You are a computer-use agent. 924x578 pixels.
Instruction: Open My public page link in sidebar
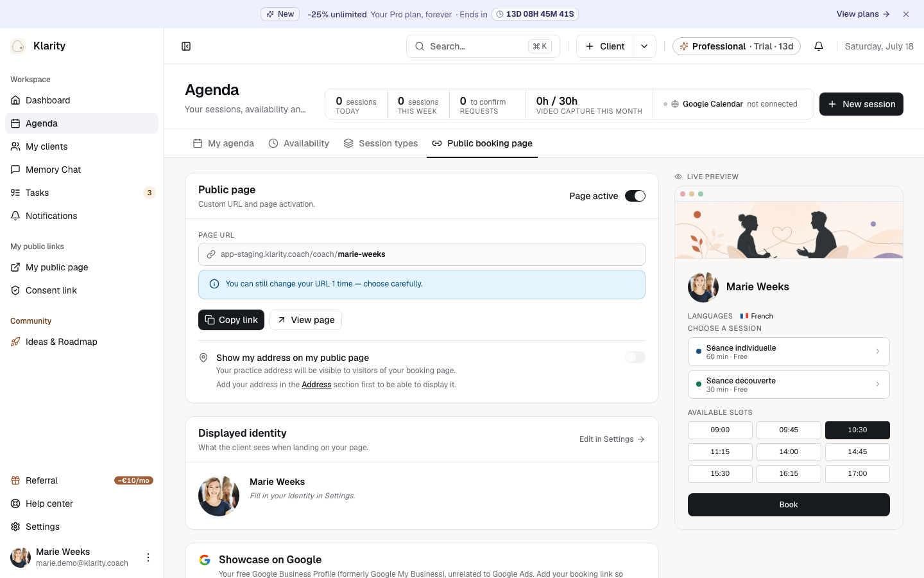point(81,267)
